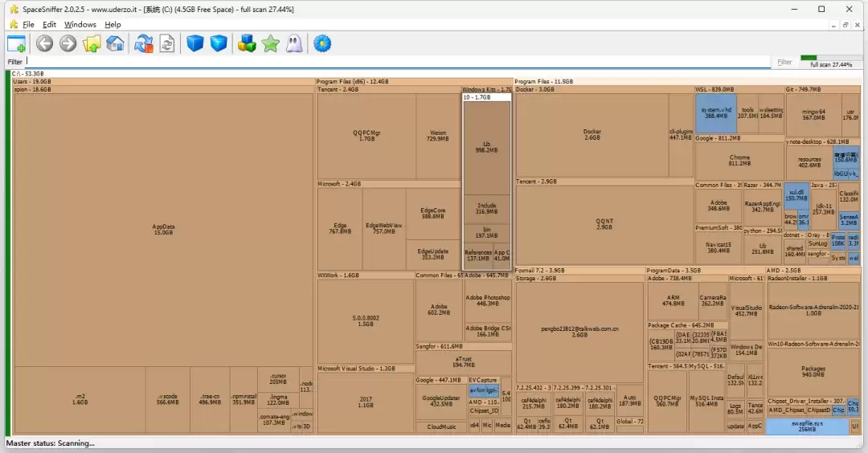Image resolution: width=868 pixels, height=453 pixels.
Task: Select the bin 197.1MB block
Action: click(x=486, y=233)
